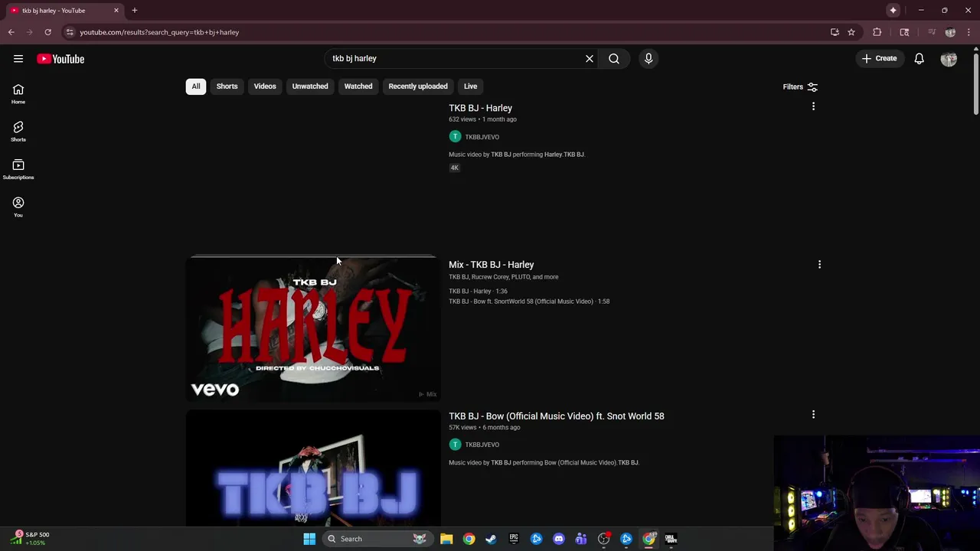
Task: Open Chrome media controls icon
Action: [932, 32]
